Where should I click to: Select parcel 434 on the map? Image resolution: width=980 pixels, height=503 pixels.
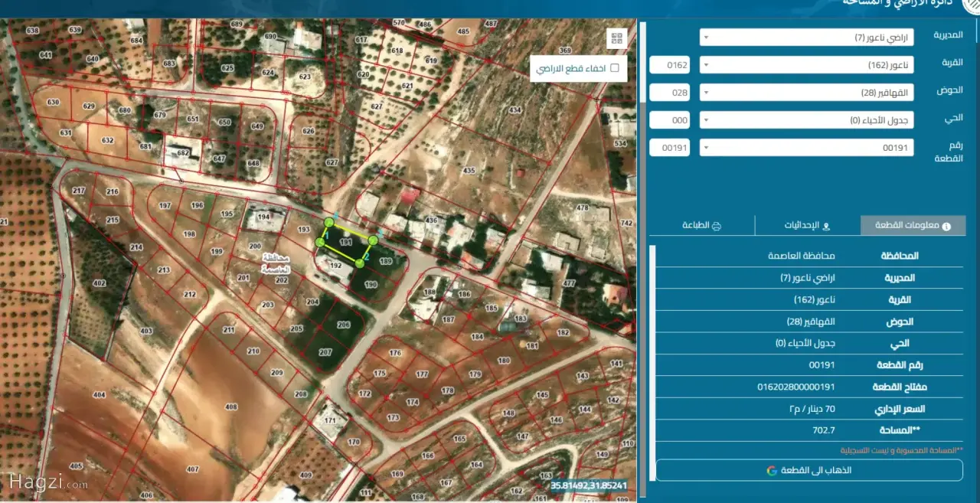[x=514, y=110]
